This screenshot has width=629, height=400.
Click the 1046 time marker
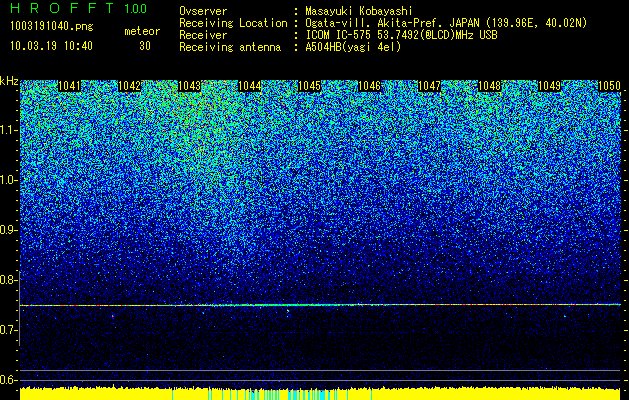369,86
